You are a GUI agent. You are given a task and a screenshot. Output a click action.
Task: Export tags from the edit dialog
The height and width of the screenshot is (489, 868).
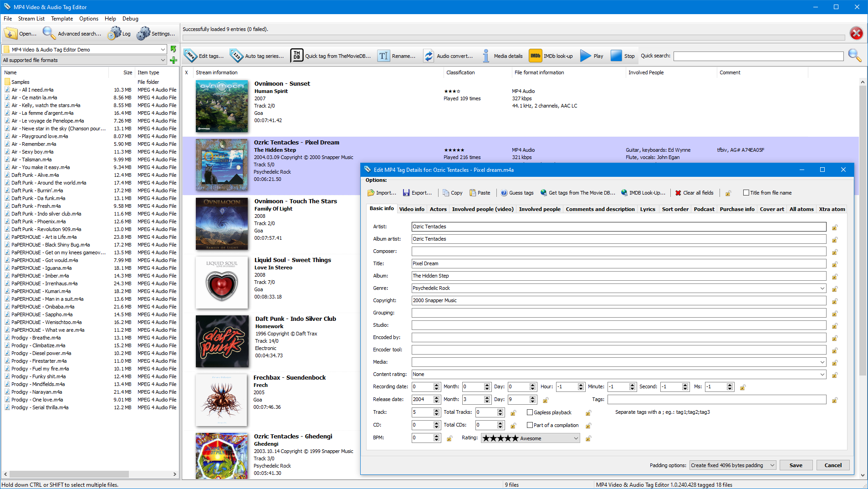(x=418, y=193)
